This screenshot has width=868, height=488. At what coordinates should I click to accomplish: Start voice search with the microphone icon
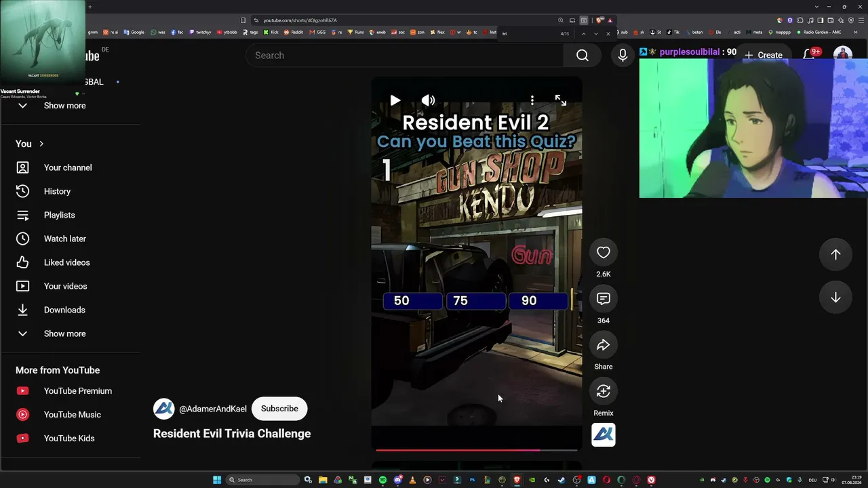click(x=623, y=56)
